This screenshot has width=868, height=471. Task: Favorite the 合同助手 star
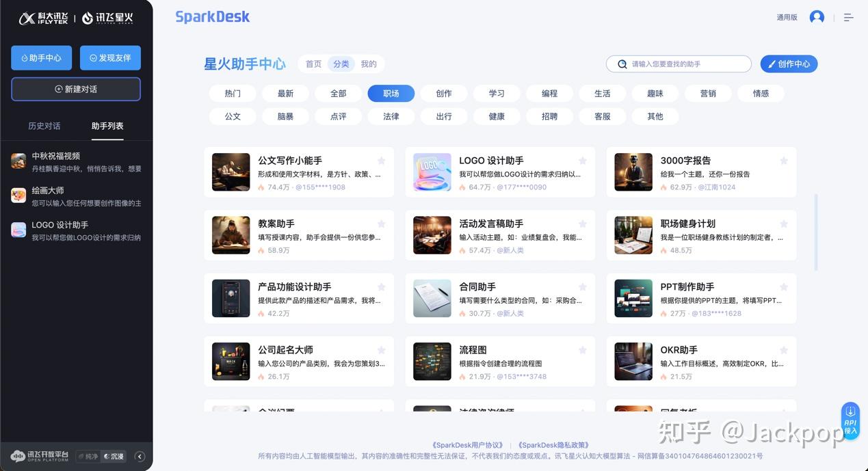click(583, 287)
